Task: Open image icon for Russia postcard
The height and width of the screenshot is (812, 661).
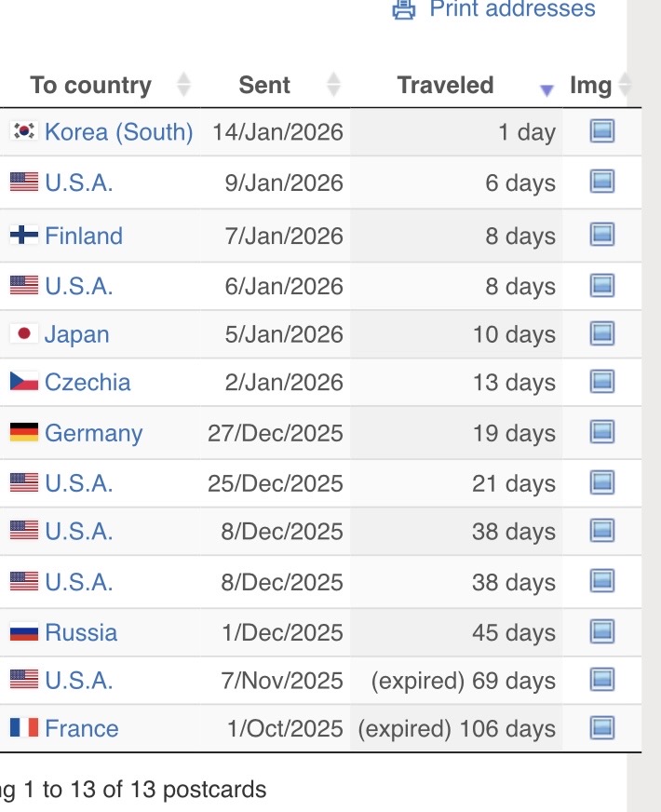Action: click(x=602, y=632)
